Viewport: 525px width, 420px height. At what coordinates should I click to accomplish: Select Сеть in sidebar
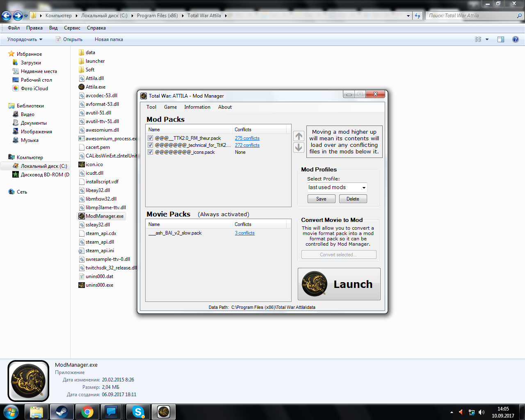[x=18, y=192]
